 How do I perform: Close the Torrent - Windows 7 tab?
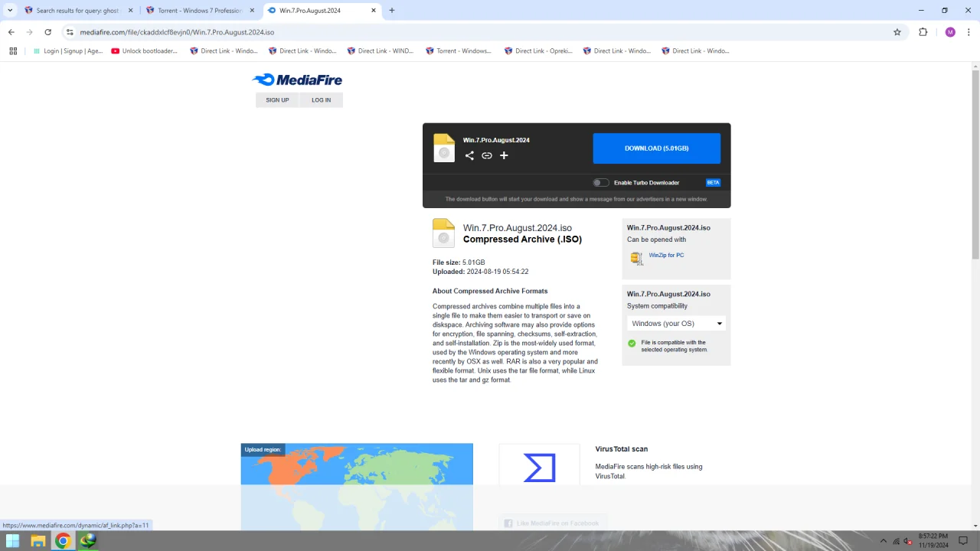(253, 11)
